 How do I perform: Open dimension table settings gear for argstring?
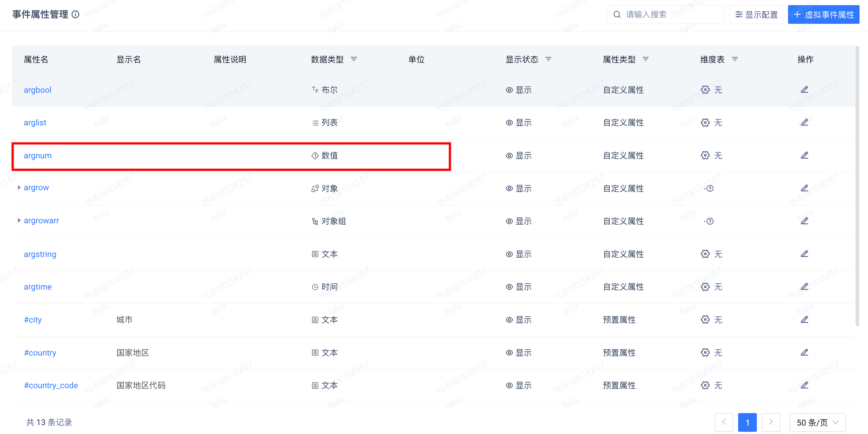[705, 254]
